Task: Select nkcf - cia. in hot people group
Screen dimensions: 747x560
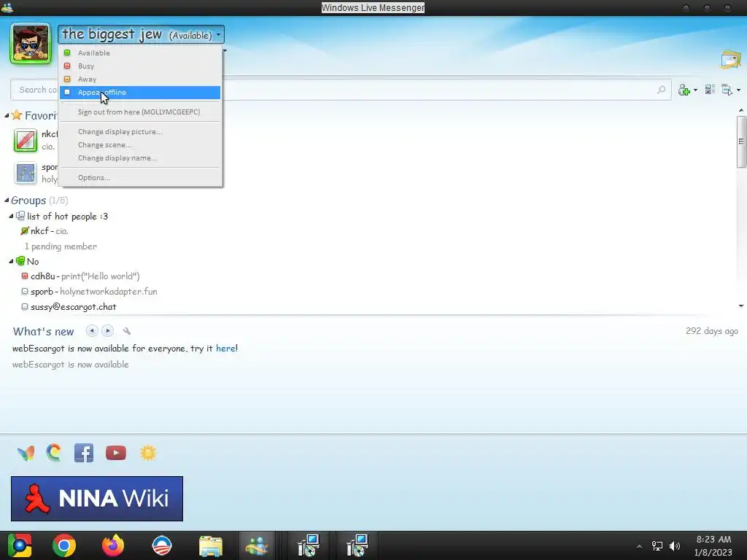Action: (44, 231)
